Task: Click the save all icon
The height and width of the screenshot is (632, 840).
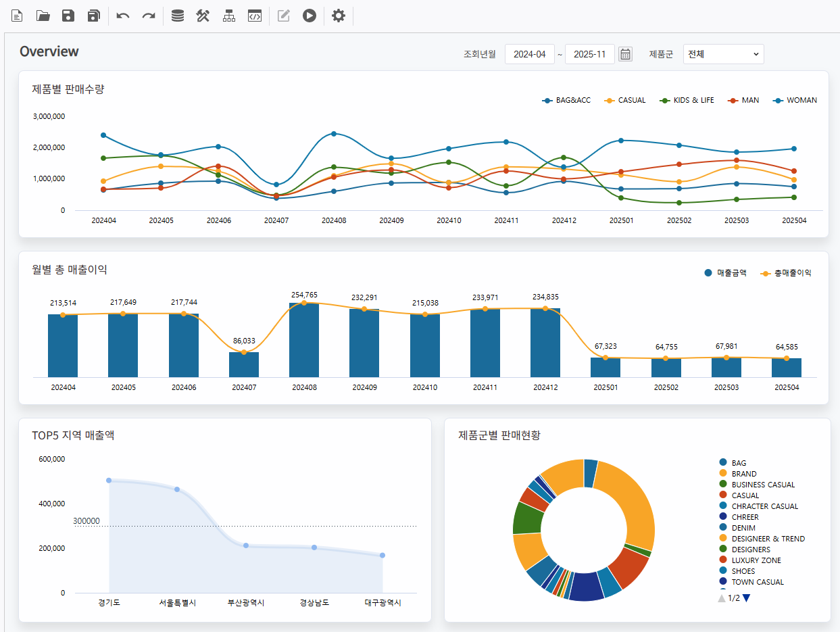Action: pos(93,16)
